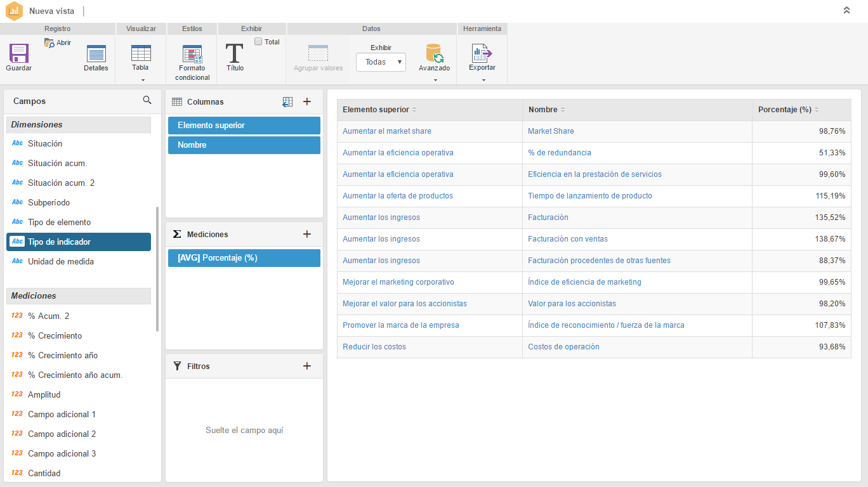Expand the Exportar dropdown arrow
Screen dimensions: 868x487
(483, 80)
